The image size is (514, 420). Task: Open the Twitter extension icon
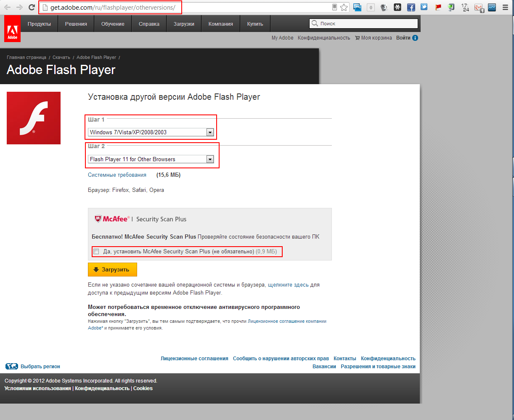[x=424, y=7]
